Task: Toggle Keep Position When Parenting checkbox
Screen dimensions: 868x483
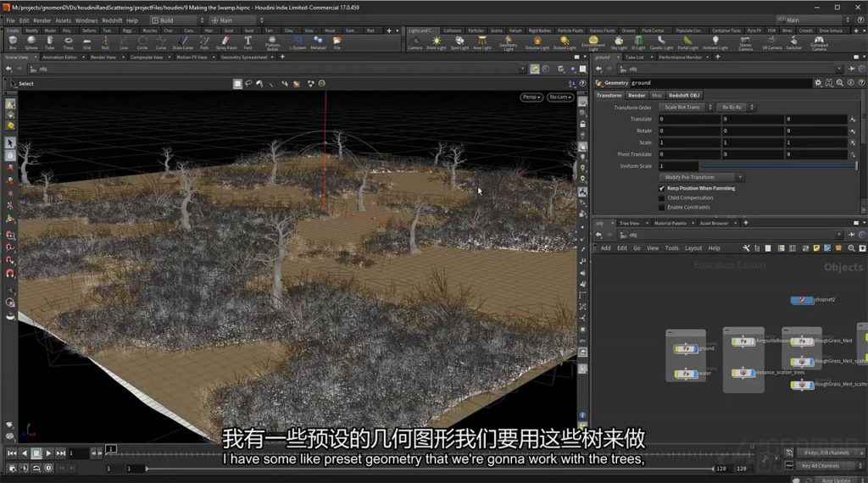Action: coord(661,188)
